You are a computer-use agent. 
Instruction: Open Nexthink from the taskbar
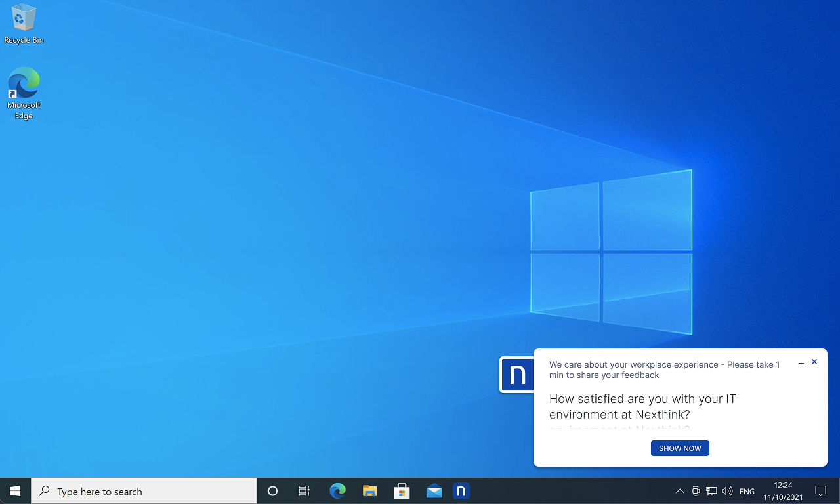461,491
